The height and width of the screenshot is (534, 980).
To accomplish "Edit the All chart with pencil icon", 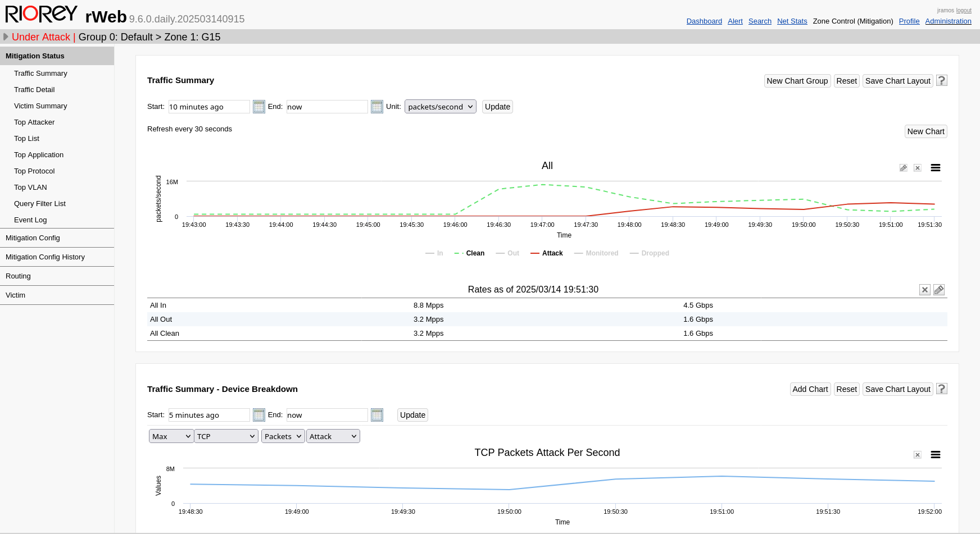I will 903,168.
